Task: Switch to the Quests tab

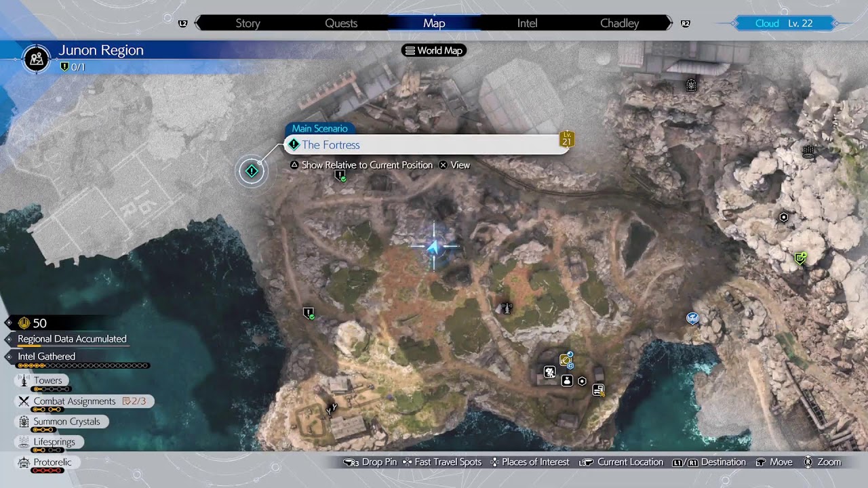Action: (x=341, y=23)
